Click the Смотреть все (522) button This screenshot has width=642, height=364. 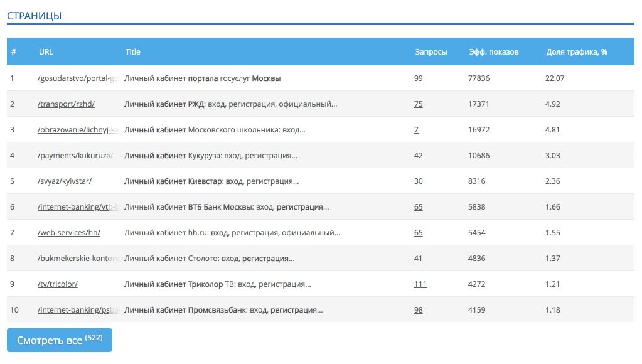point(60,340)
